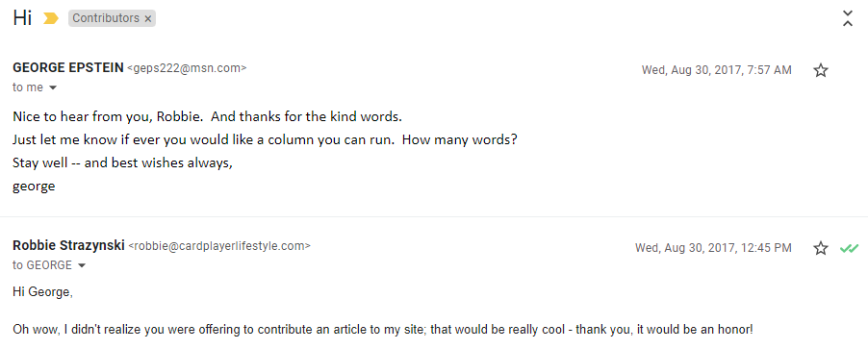The image size is (868, 349).
Task: Click the "Hi" conversation subject
Action: pyautogui.click(x=22, y=18)
